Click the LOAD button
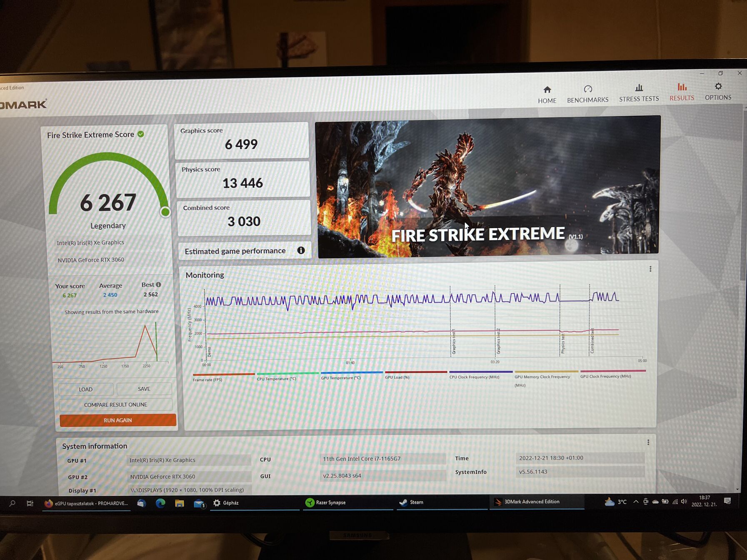747x560 pixels. [86, 389]
